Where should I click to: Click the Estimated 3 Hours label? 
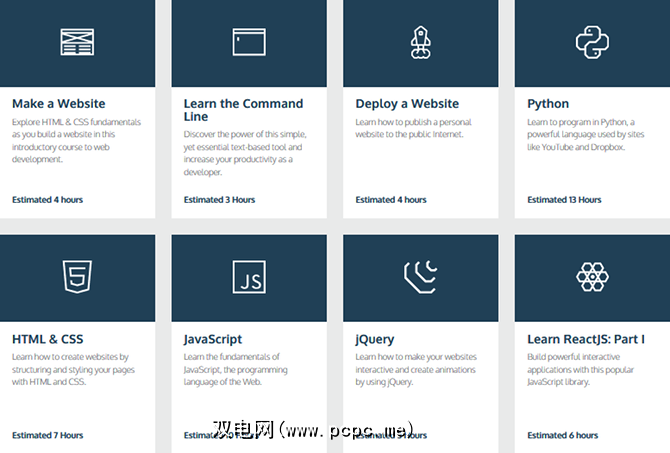click(x=219, y=200)
